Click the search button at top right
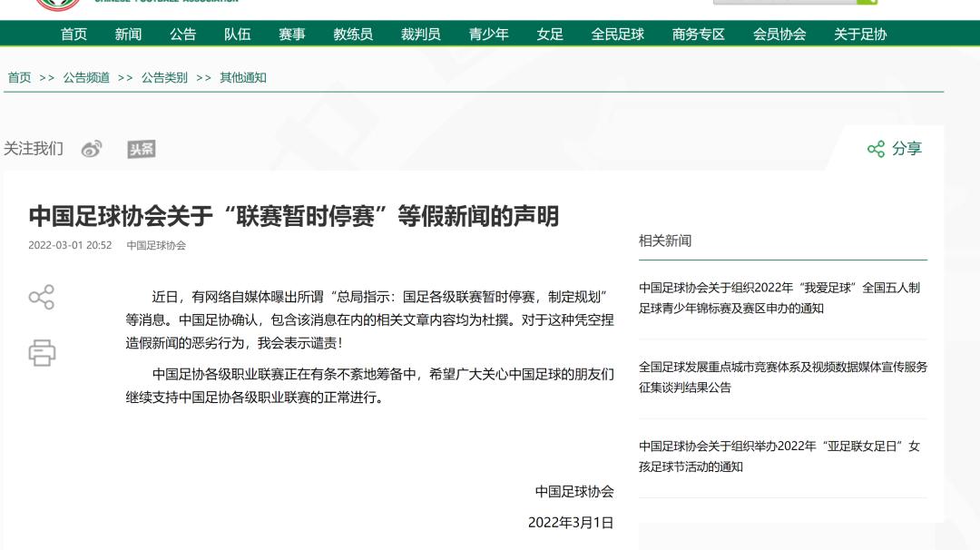 867,2
